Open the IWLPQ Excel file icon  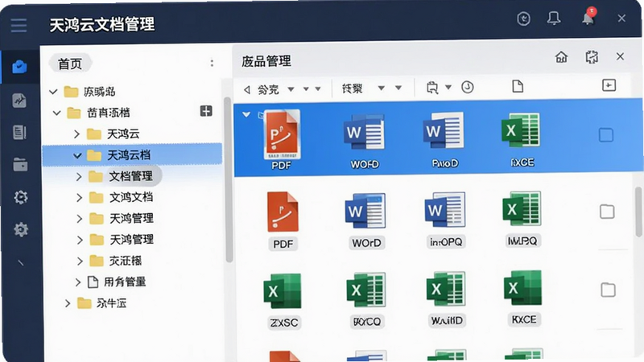[x=522, y=208]
